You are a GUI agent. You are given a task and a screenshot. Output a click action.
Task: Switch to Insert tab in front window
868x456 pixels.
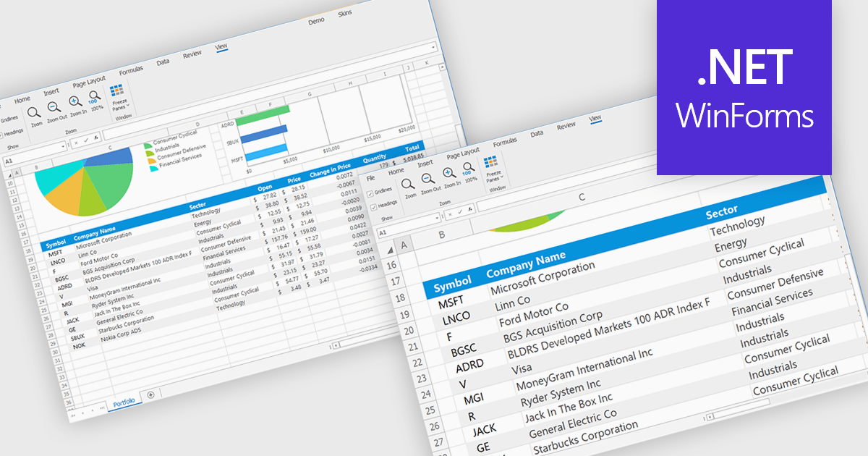point(425,164)
